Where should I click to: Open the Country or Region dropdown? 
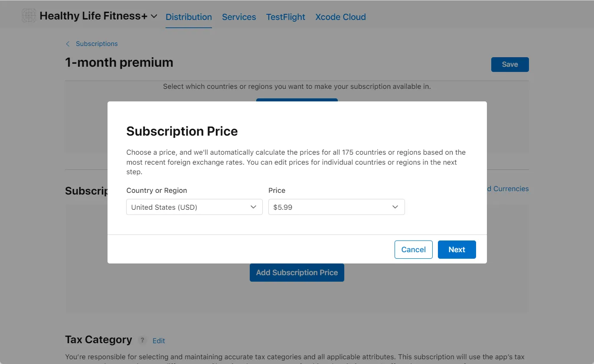click(194, 207)
